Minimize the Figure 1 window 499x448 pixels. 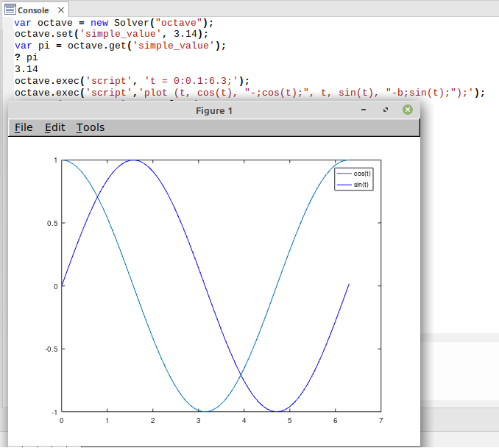click(x=364, y=110)
